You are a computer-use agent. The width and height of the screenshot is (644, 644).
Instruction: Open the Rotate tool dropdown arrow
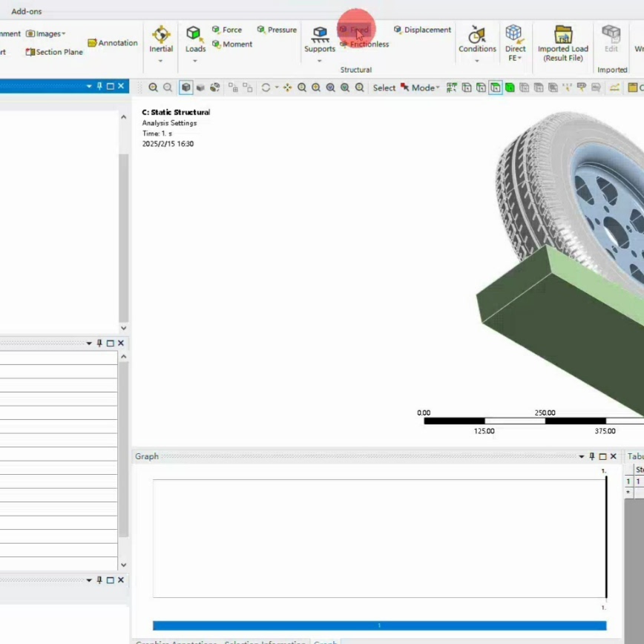coord(277,88)
